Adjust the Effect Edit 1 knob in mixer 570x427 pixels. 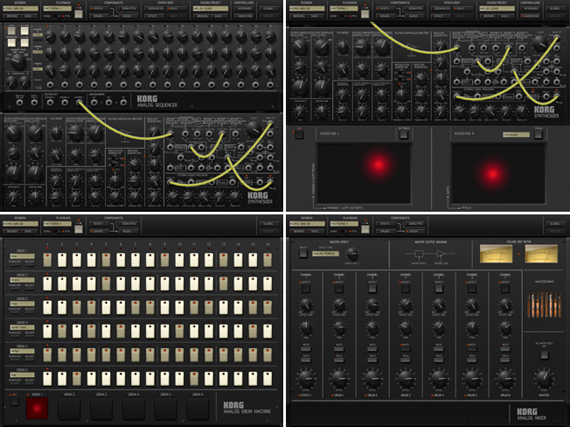point(351,253)
